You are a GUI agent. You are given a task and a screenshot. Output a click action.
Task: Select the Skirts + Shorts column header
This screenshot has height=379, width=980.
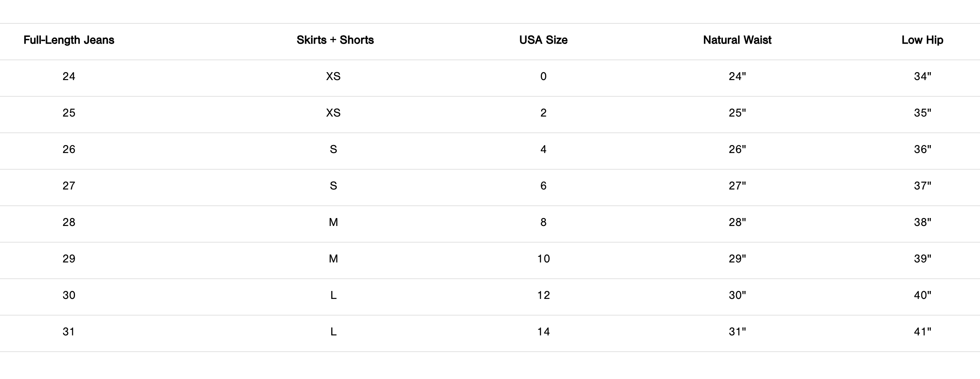point(335,40)
